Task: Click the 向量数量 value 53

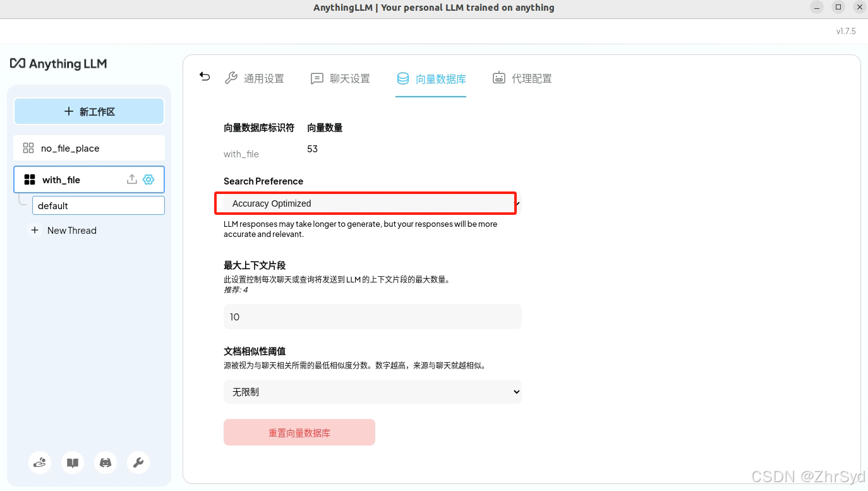Action: tap(312, 149)
